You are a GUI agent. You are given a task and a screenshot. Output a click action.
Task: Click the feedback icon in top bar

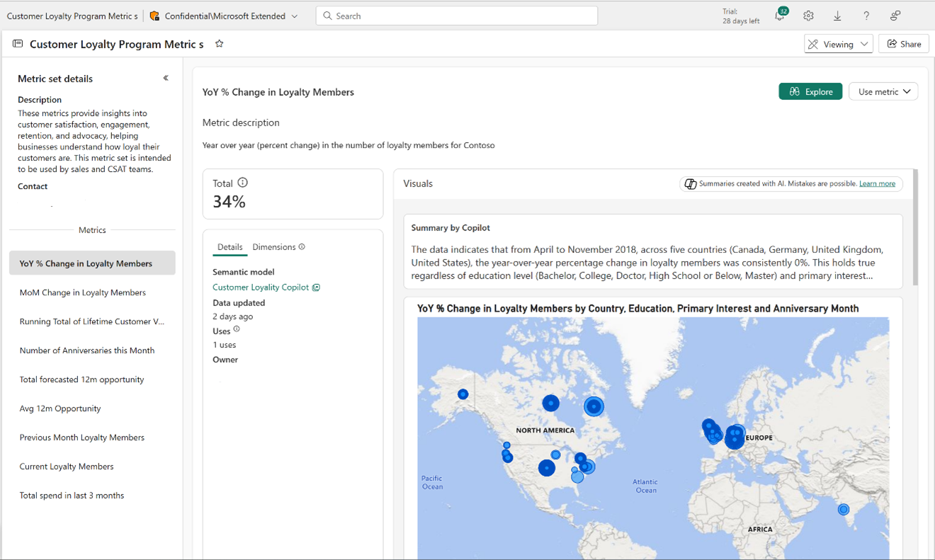click(895, 16)
